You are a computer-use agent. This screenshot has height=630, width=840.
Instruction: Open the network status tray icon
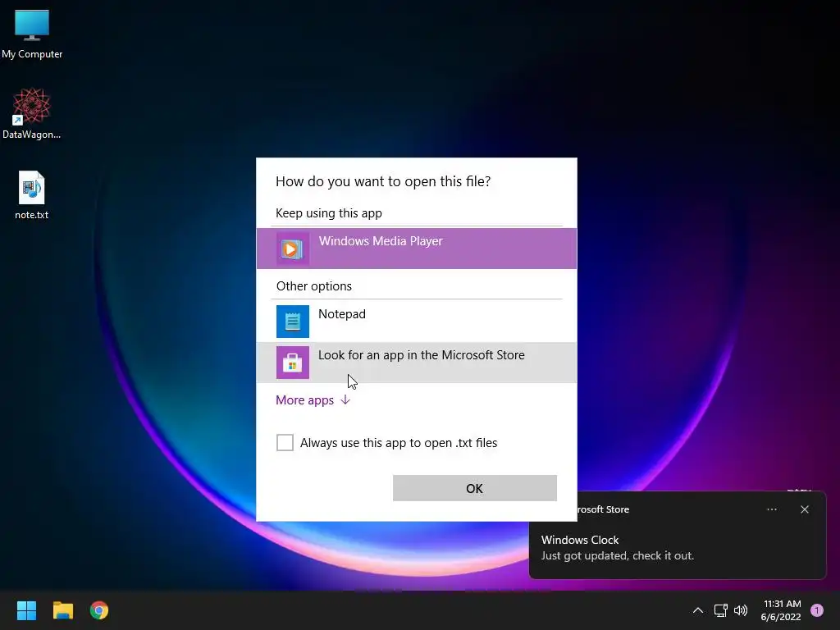coord(720,610)
